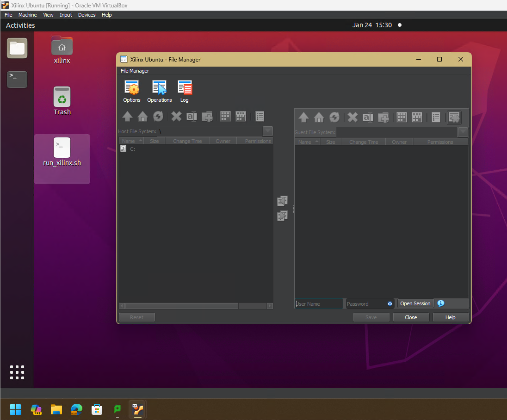Launch Terminal from the Ubuntu dock
The height and width of the screenshot is (420, 507).
coord(17,79)
